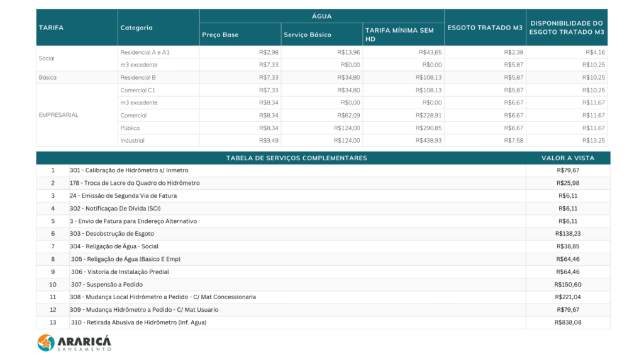Click the TARIFA column header
Image resolution: width=644 pixels, height=362 pixels.
point(52,28)
